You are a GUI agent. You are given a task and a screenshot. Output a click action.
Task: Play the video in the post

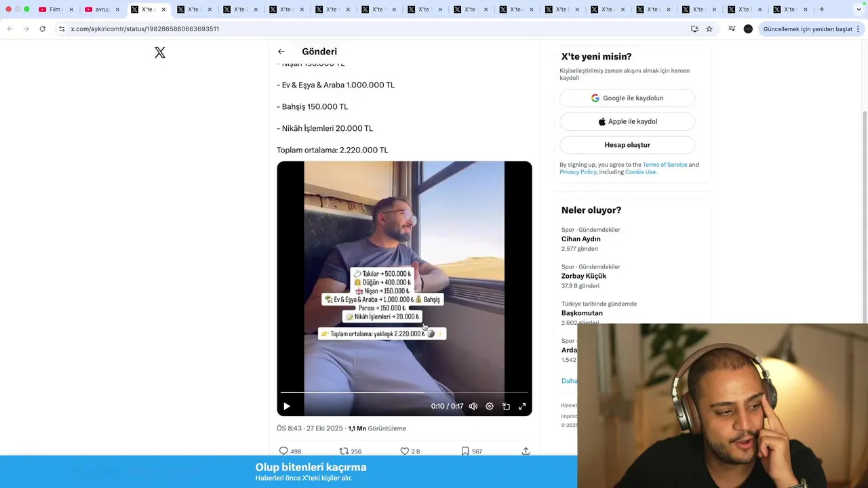tap(287, 406)
